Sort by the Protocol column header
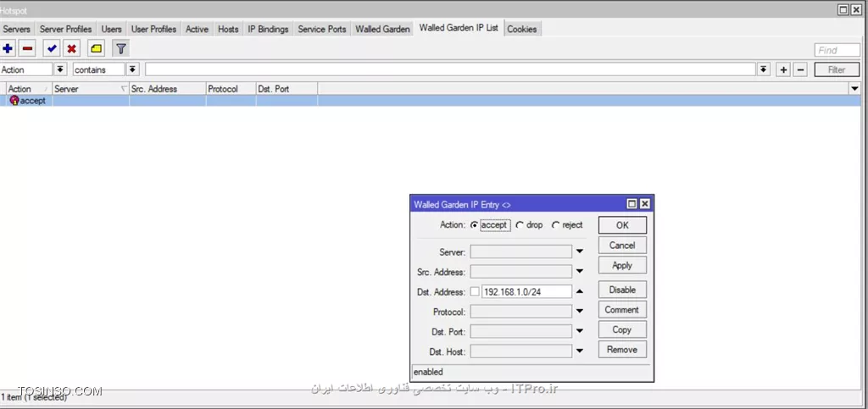Image resolution: width=868 pixels, height=409 pixels. coord(231,88)
